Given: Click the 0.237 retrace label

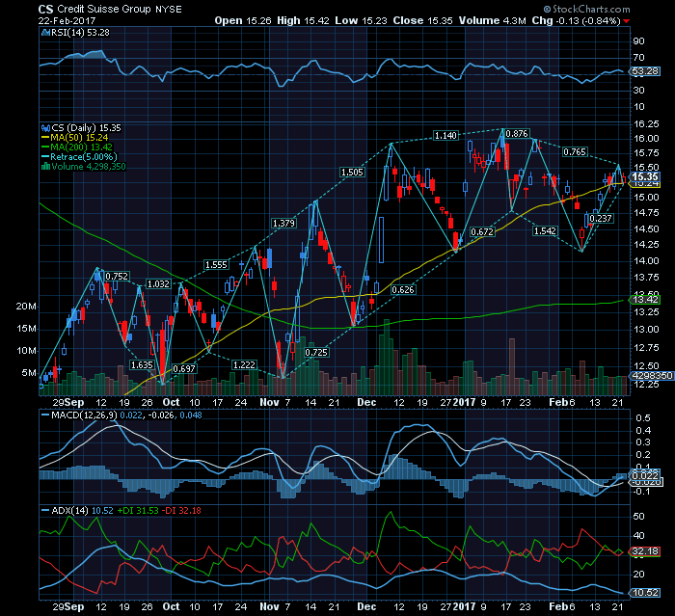Looking at the screenshot, I should [x=601, y=219].
